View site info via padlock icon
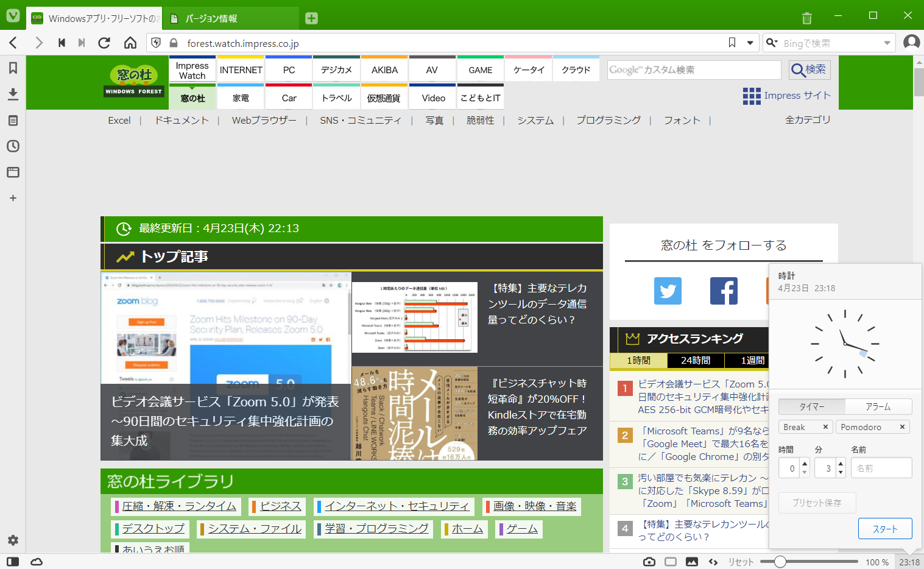The height and width of the screenshot is (569, 924). pyautogui.click(x=174, y=43)
